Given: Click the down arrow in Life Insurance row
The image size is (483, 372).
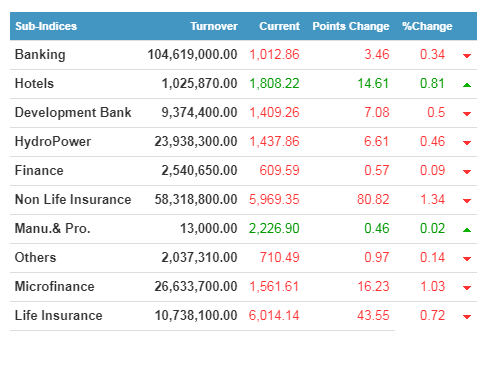Looking at the screenshot, I should pyautogui.click(x=467, y=317).
